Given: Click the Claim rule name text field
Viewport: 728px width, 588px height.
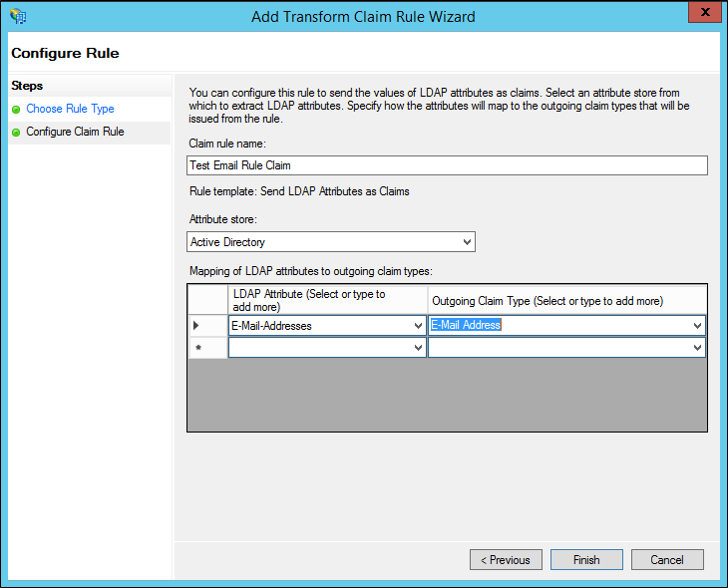Looking at the screenshot, I should [447, 165].
